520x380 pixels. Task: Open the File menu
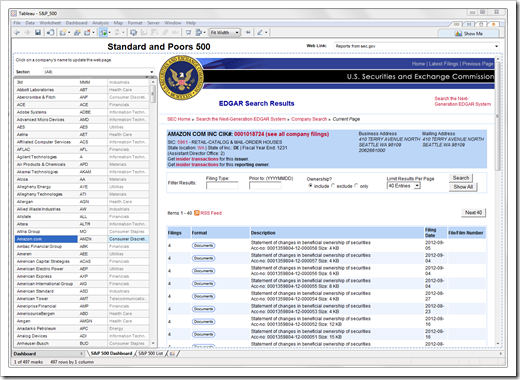point(17,23)
